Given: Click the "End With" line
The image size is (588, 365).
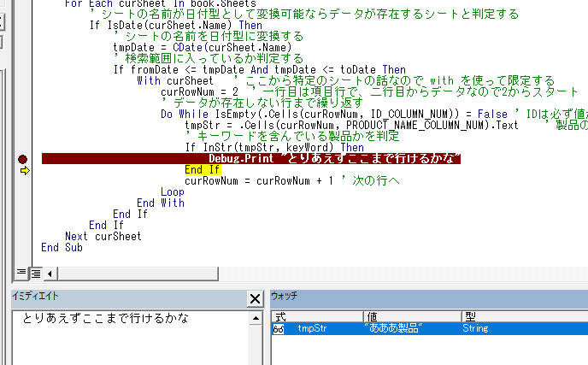Looking at the screenshot, I should [161, 203].
